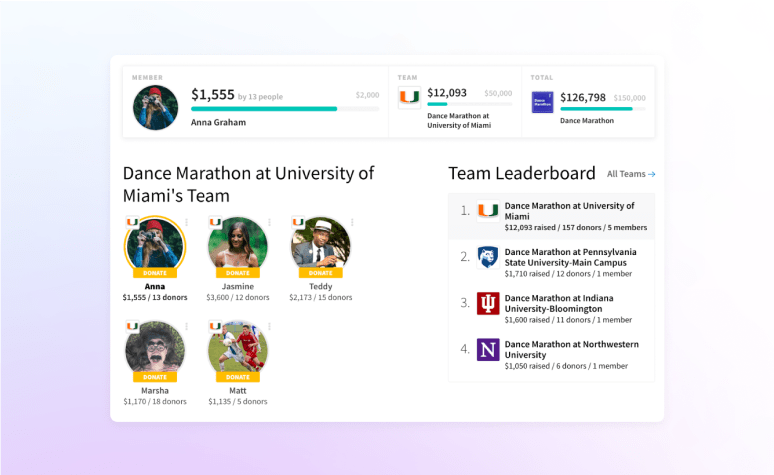Donate to Marsha
The image size is (774, 475).
click(155, 377)
